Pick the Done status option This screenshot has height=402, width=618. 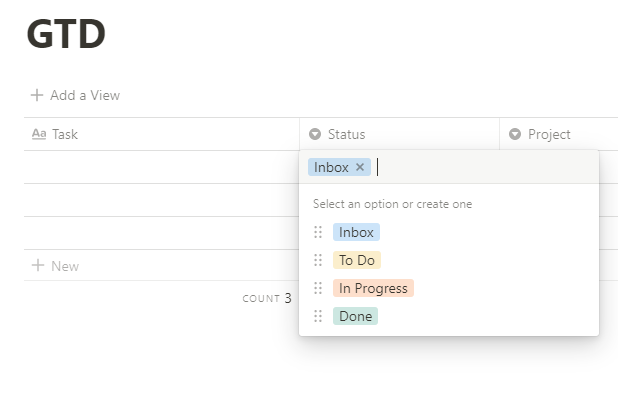pos(355,316)
